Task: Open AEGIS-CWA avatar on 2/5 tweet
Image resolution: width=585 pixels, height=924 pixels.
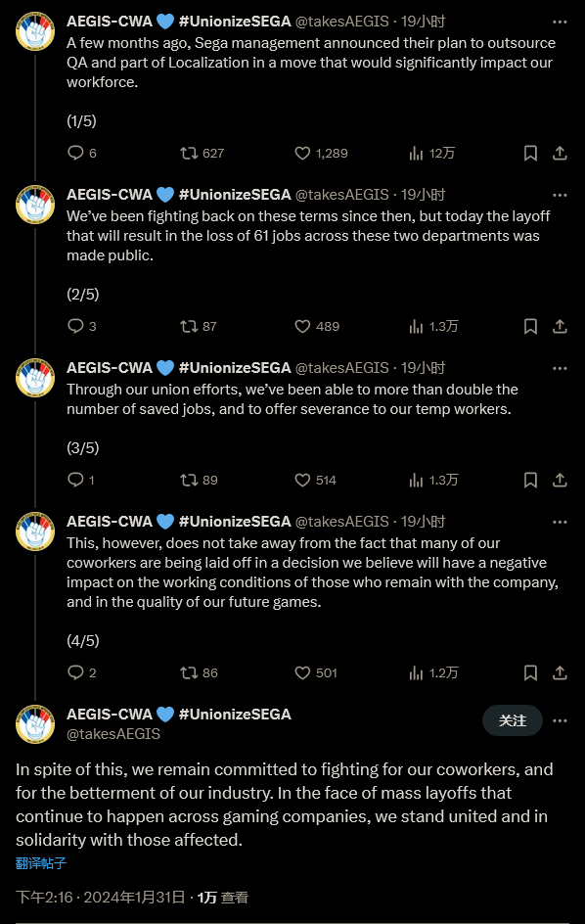Action: (x=35, y=204)
